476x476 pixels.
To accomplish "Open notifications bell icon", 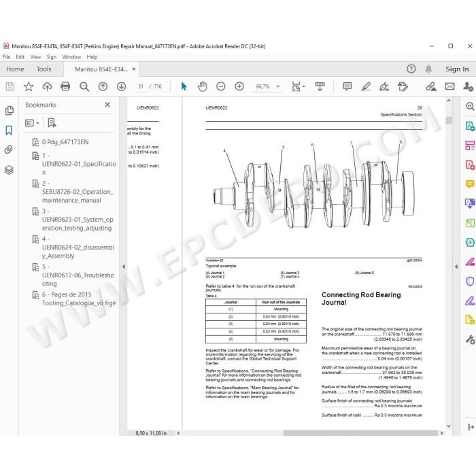I will [428, 69].
